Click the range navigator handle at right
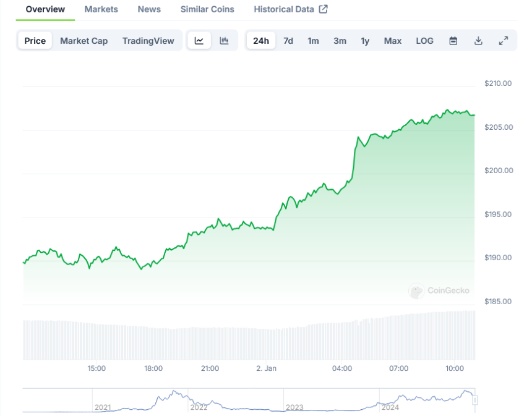The height and width of the screenshot is (416, 532). 474,401
